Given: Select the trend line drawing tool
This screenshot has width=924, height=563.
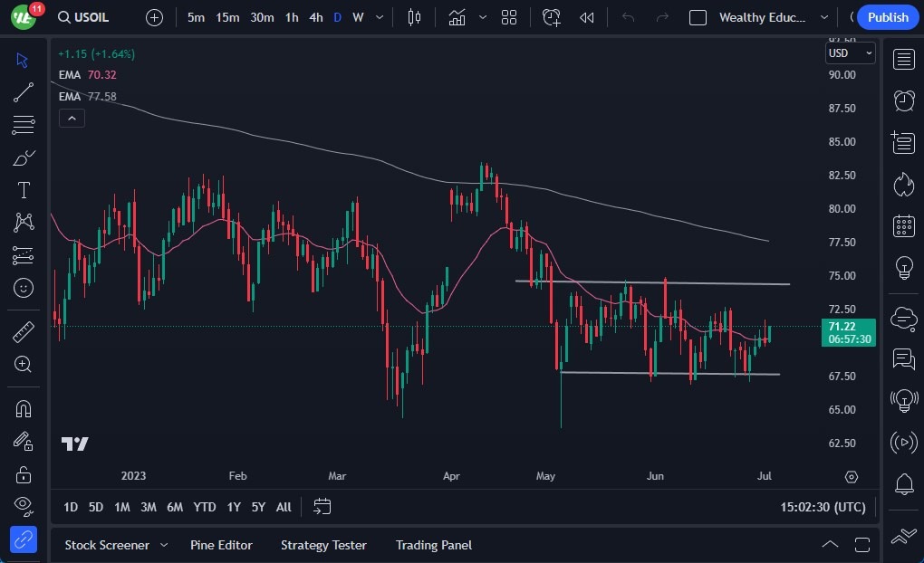Looking at the screenshot, I should click(x=24, y=92).
